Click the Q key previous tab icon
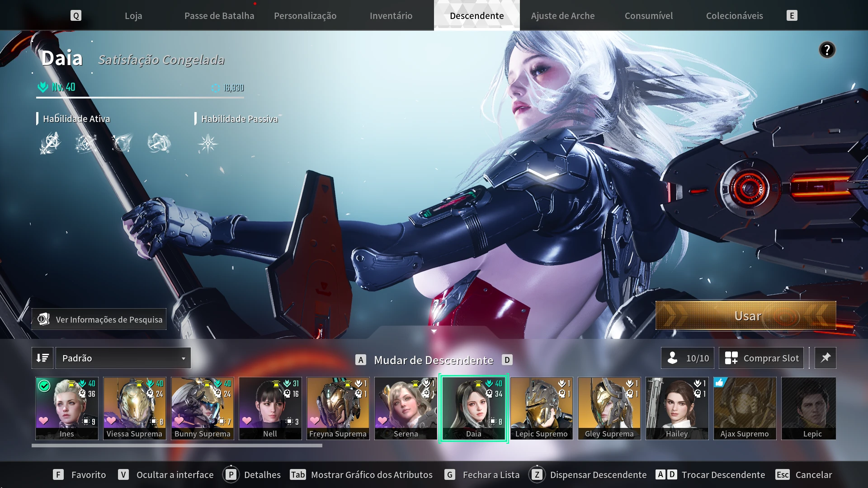 point(76,16)
